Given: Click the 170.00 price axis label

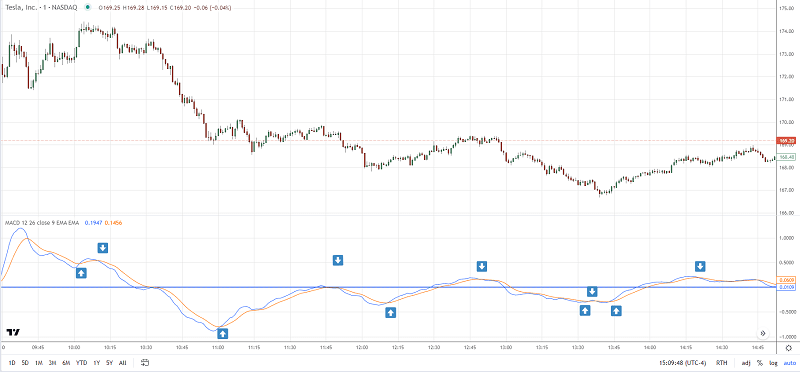Looking at the screenshot, I should [786, 122].
